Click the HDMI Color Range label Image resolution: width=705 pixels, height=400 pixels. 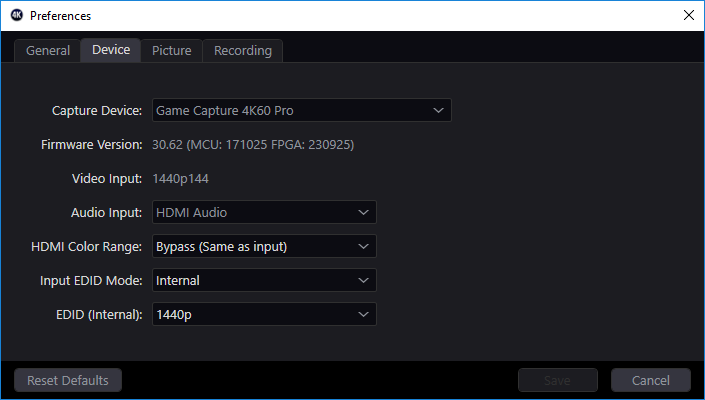pyautogui.click(x=86, y=247)
